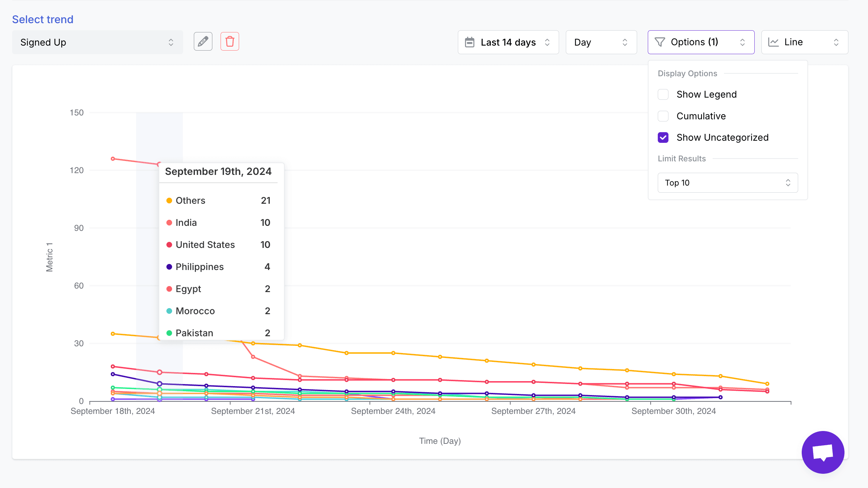Click the September 24th, 2024 axis label
The image size is (868, 488).
[393, 411]
